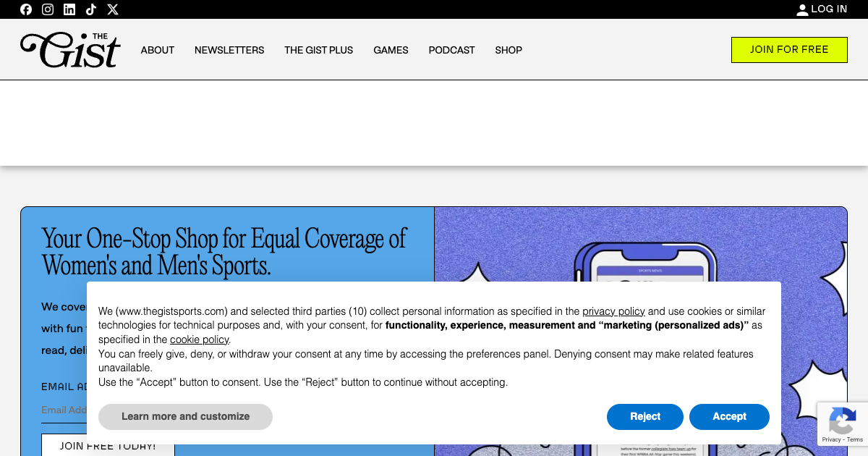Open the cookie policy link
868x456 pixels.
199,339
